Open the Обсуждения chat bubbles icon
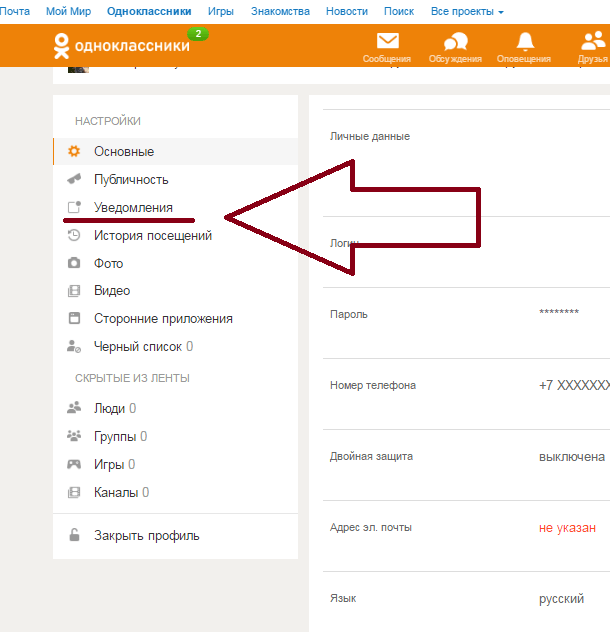 click(x=455, y=42)
